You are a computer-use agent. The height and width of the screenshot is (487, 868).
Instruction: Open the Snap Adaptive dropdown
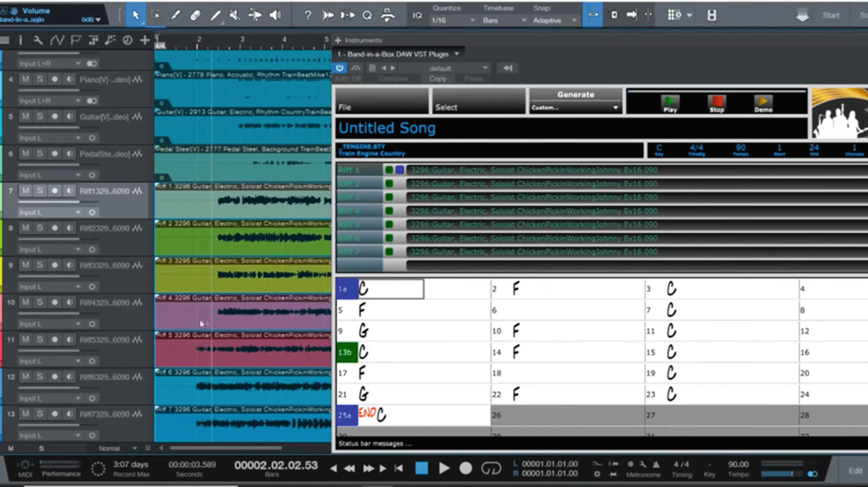554,20
